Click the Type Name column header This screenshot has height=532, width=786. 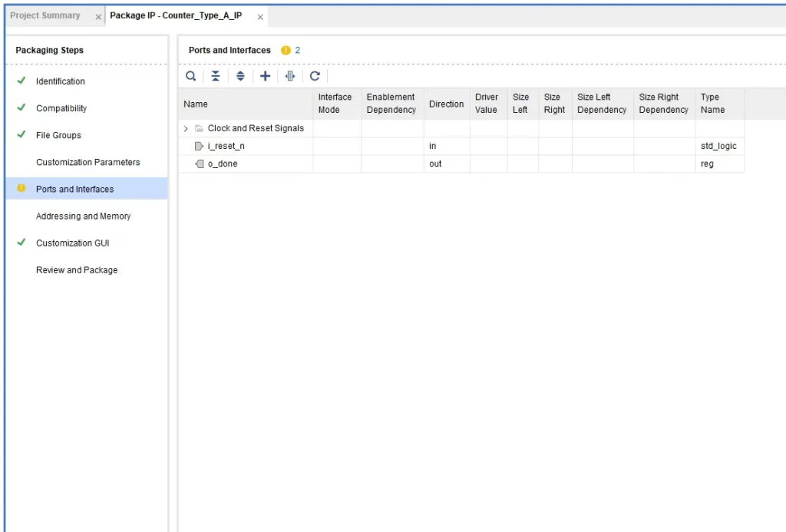[720, 104]
